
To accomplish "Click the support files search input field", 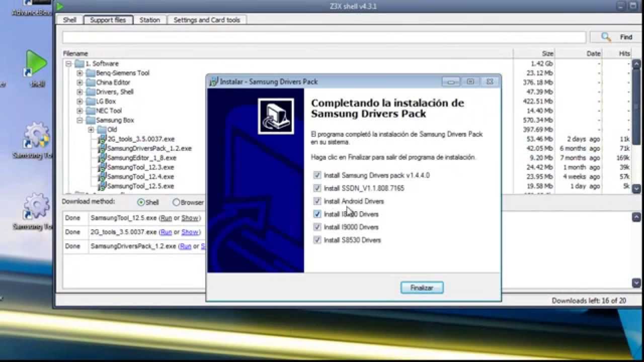I will pos(324,37).
